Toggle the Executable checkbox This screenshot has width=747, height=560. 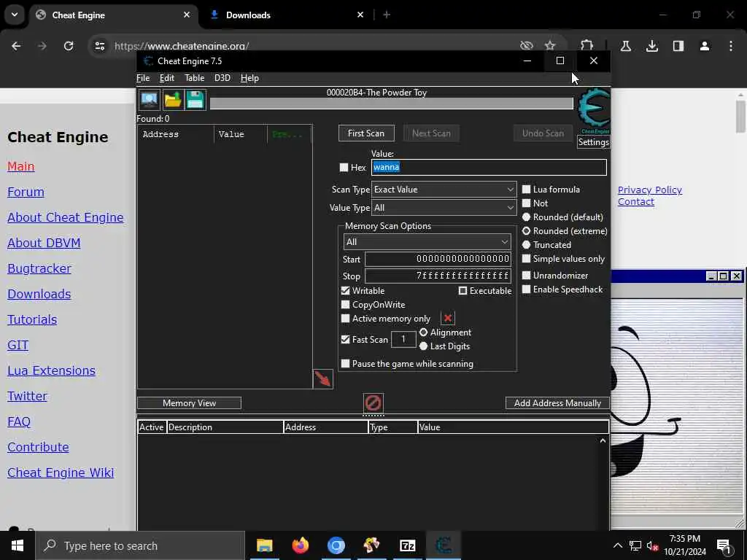[x=462, y=290]
